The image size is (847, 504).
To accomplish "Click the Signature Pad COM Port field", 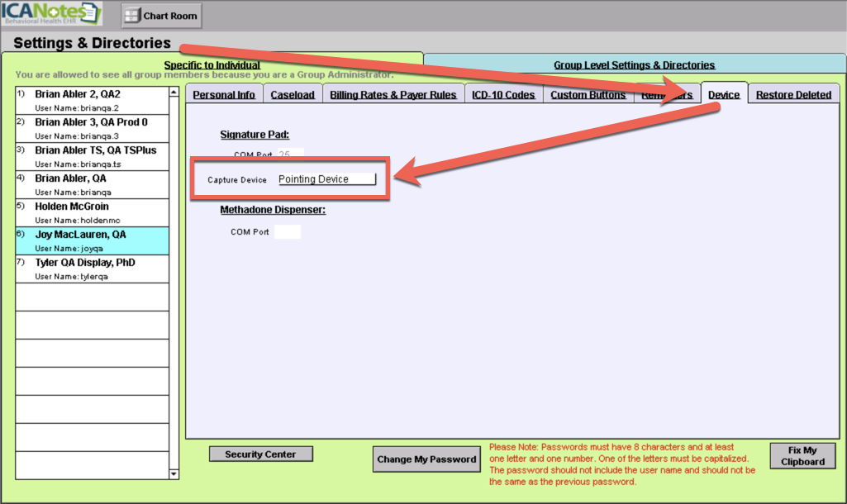I will click(x=290, y=155).
